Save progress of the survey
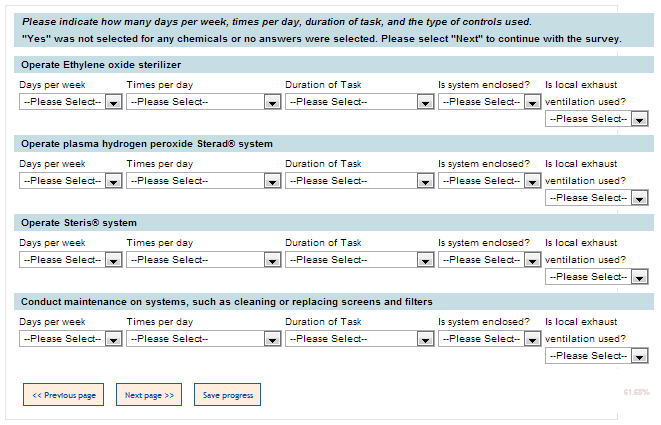 [x=227, y=395]
